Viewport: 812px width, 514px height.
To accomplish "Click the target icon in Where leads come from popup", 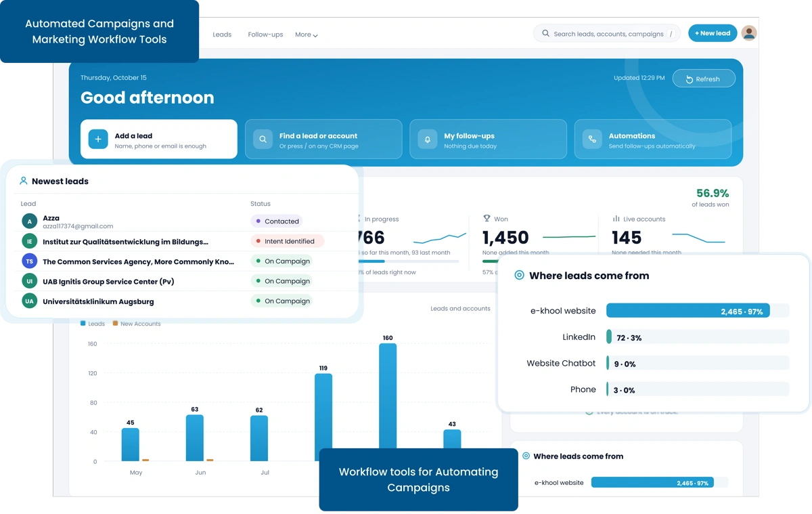I will pos(519,275).
